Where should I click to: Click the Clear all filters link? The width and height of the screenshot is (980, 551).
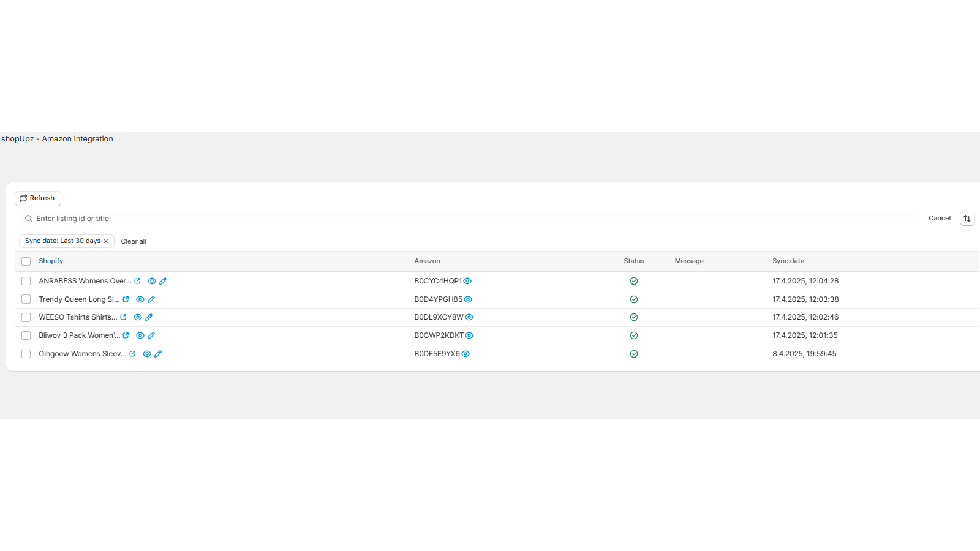tap(134, 241)
